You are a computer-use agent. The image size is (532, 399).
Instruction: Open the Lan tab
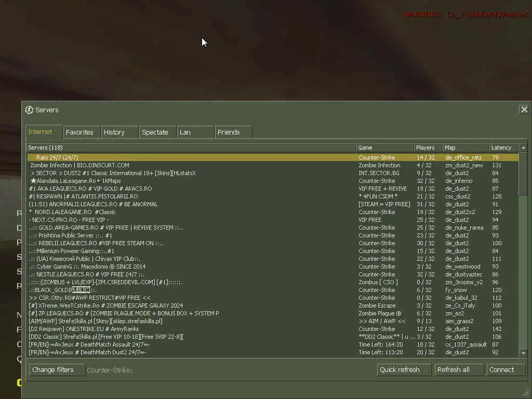point(195,132)
